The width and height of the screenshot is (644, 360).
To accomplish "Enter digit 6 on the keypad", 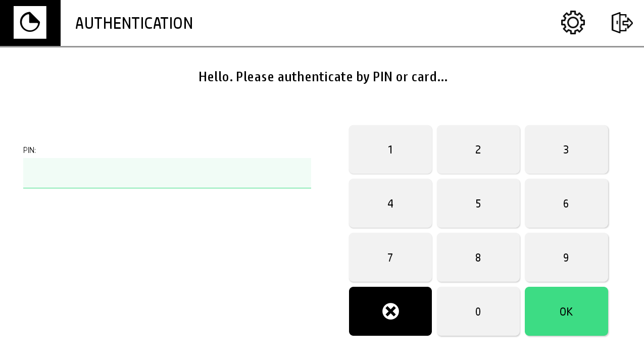I will click(x=566, y=203).
